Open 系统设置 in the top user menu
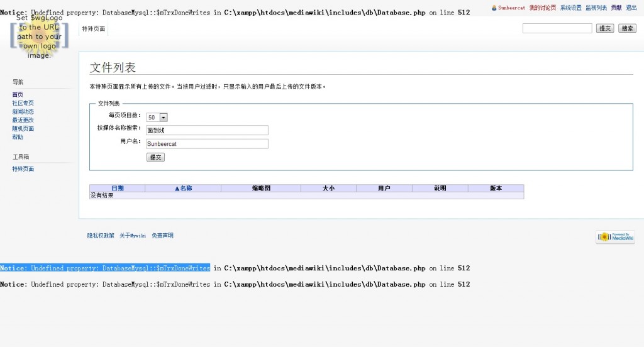644x347 pixels. coord(570,8)
